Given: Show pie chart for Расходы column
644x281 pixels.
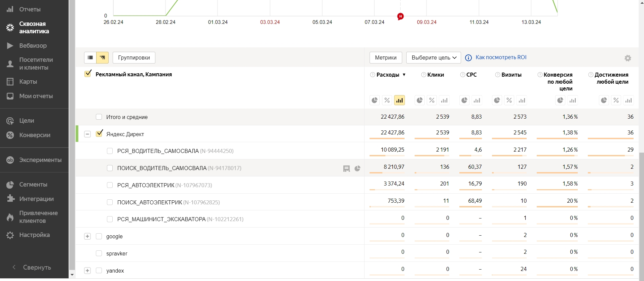Looking at the screenshot, I should pyautogui.click(x=375, y=100).
